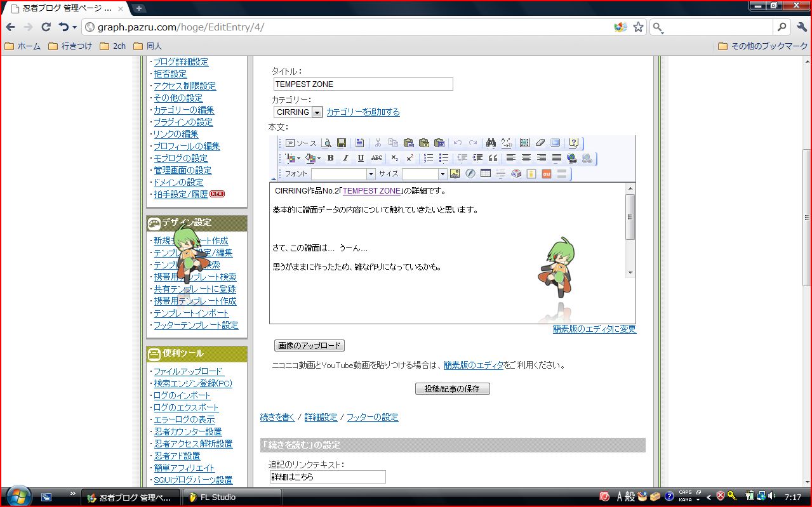Click the 簡素版のエディタに変更 link
This screenshot has height=507, width=812.
coord(594,329)
